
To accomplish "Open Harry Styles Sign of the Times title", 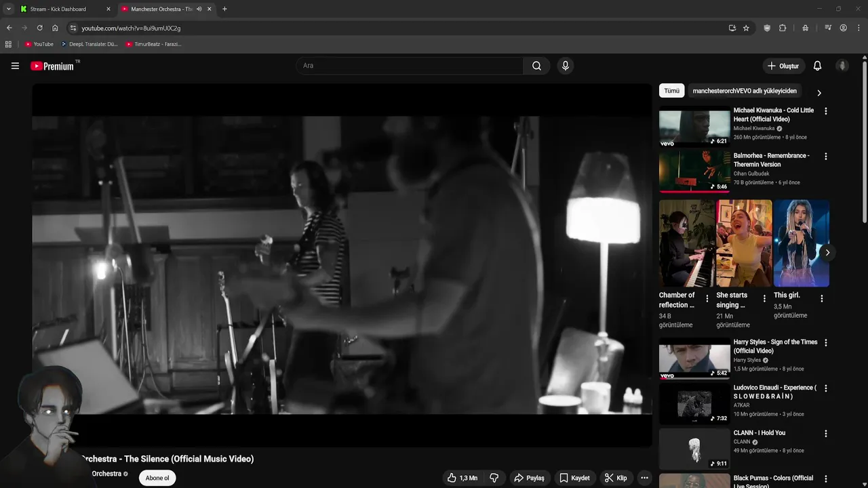I will click(775, 346).
